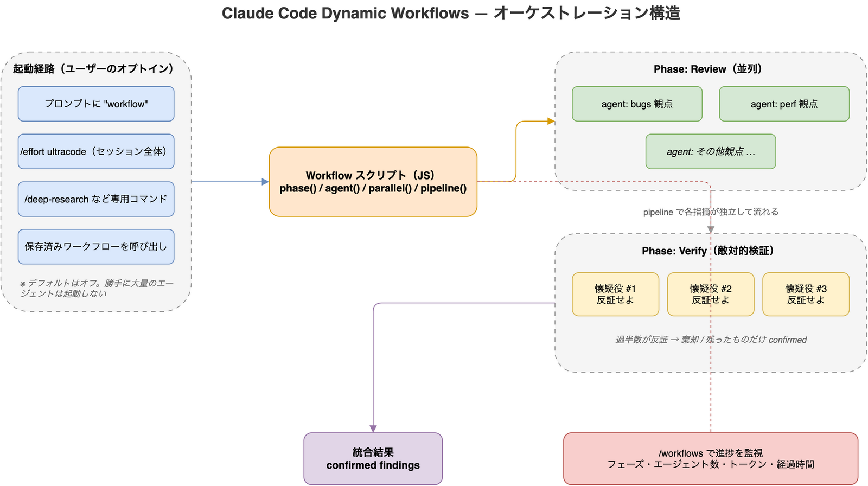
Task: Select the '懐疑役 #1 反証せよ' box
Action: [x=615, y=294]
